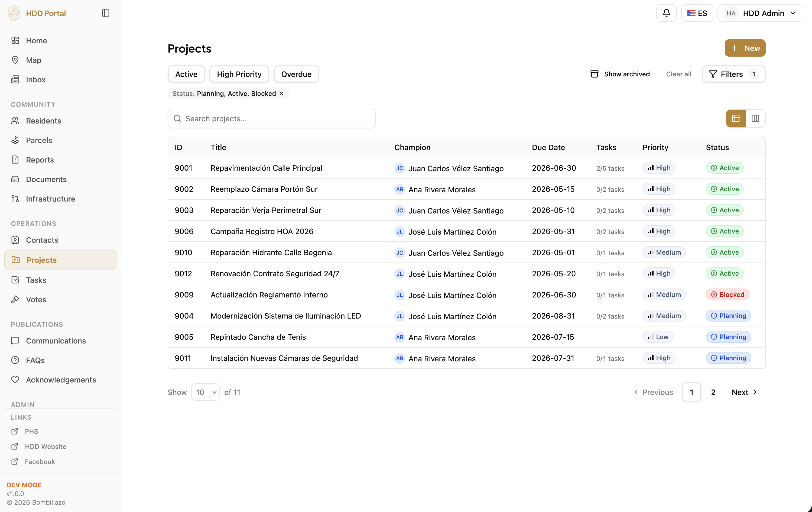Open rows-per-page dropdown showing 10
Image resolution: width=812 pixels, height=512 pixels.
click(x=205, y=392)
